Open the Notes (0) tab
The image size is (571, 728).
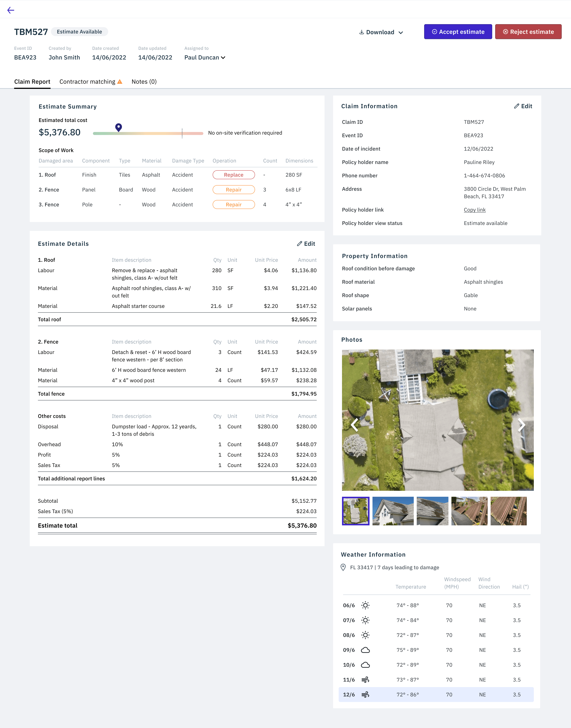tap(144, 82)
